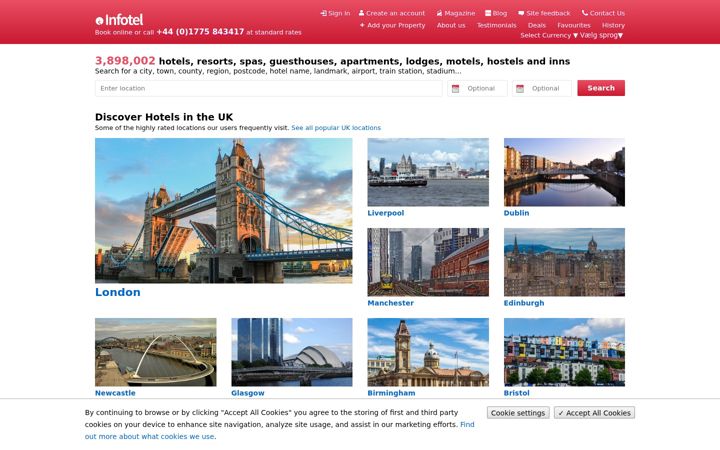Viewport: 720px width, 450px height.
Task: Open the Blog page
Action: click(500, 13)
